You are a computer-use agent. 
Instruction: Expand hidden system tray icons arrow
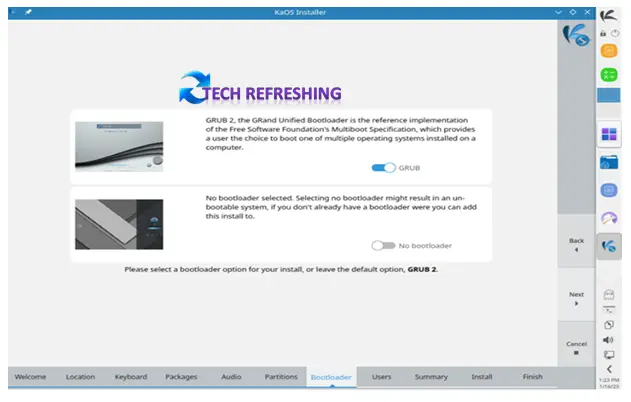(x=609, y=370)
